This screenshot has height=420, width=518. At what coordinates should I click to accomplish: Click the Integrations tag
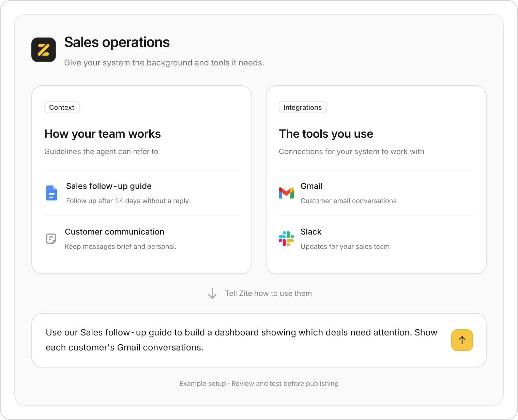coord(303,107)
